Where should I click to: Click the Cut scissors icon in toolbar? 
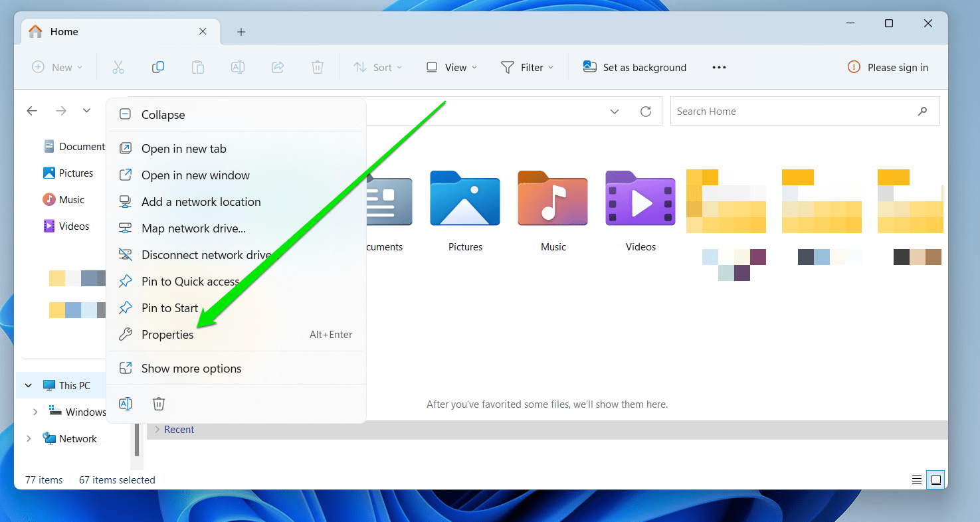pyautogui.click(x=118, y=67)
